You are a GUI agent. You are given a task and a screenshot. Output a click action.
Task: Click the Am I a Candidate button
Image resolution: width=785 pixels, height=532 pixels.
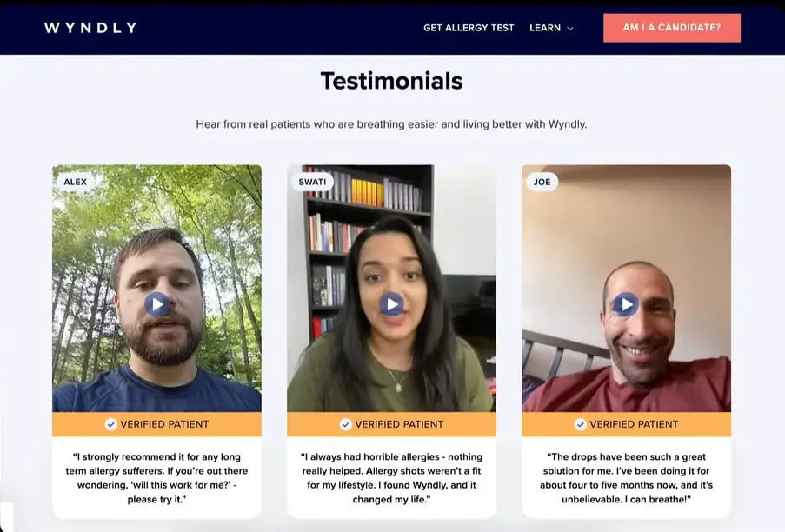(672, 28)
